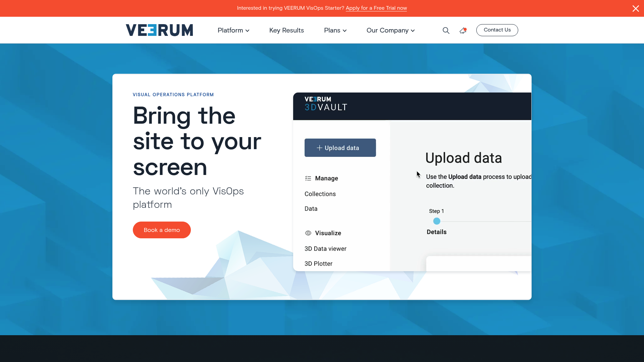Click the Manage checklist icon
This screenshot has height=362, width=644.
(308, 178)
